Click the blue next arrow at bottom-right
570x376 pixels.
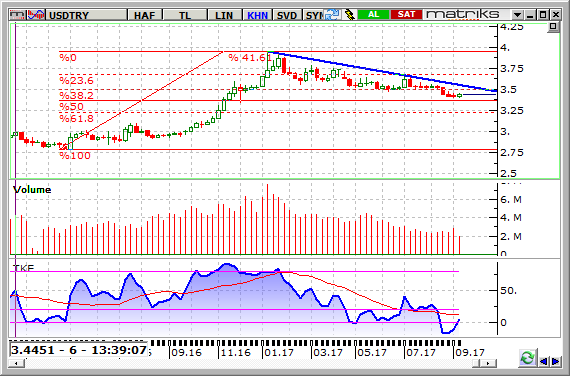click(x=556, y=361)
